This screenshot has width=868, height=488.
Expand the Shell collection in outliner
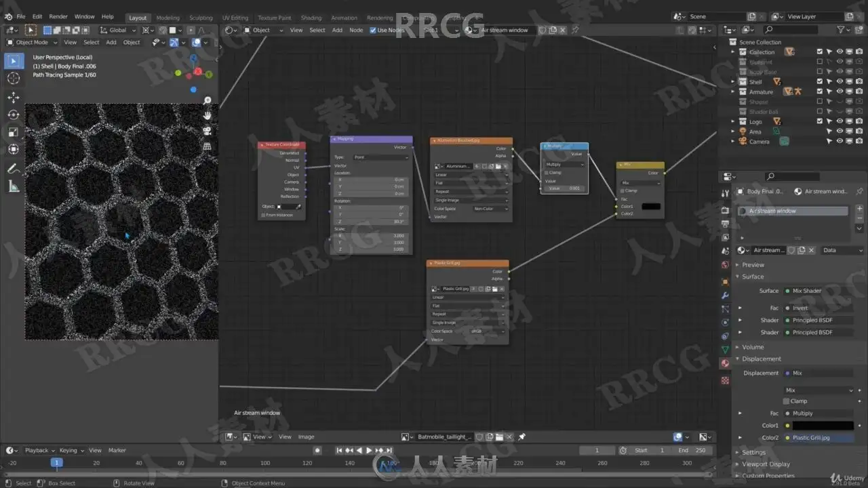733,82
